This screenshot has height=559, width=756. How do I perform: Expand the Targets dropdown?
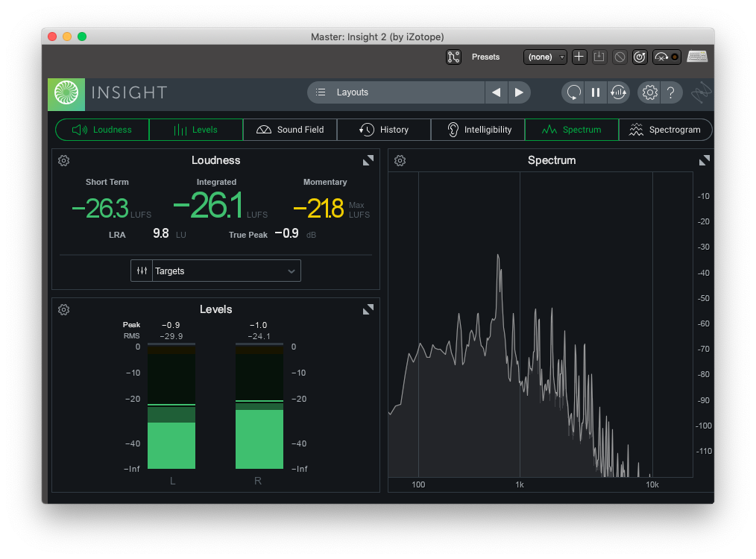pyautogui.click(x=291, y=271)
